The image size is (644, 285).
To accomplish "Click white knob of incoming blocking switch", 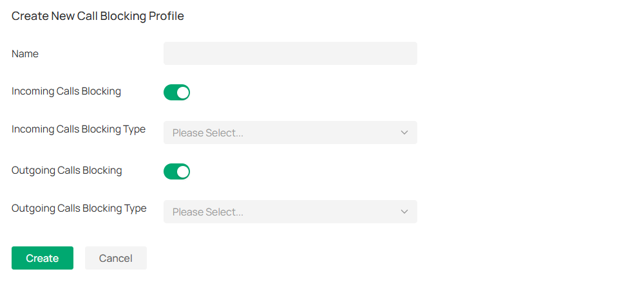I will click(183, 93).
